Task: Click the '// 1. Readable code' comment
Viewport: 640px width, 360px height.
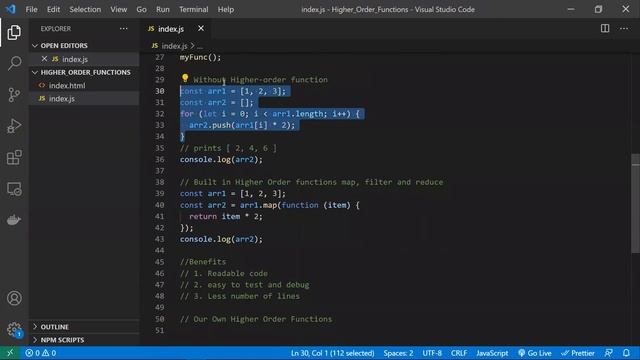Action: point(224,273)
